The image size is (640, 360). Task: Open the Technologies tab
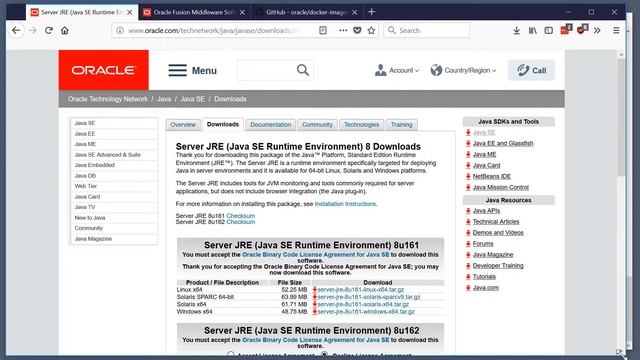point(361,124)
